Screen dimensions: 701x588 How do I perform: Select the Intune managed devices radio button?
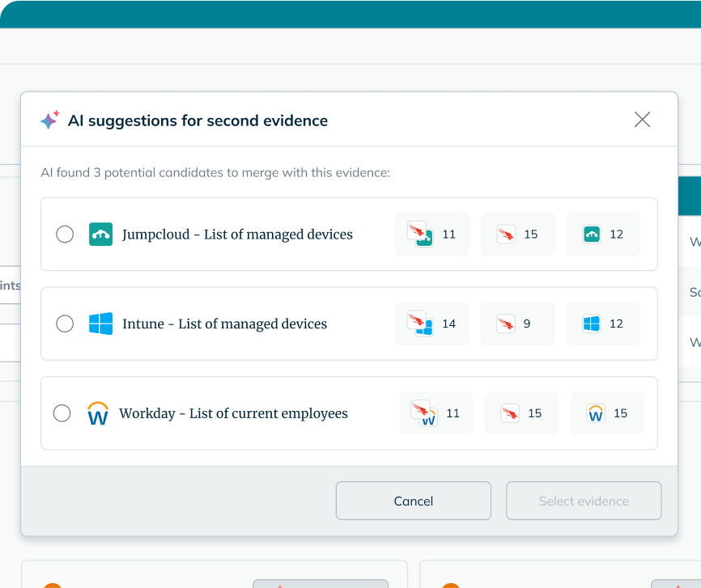coord(65,324)
